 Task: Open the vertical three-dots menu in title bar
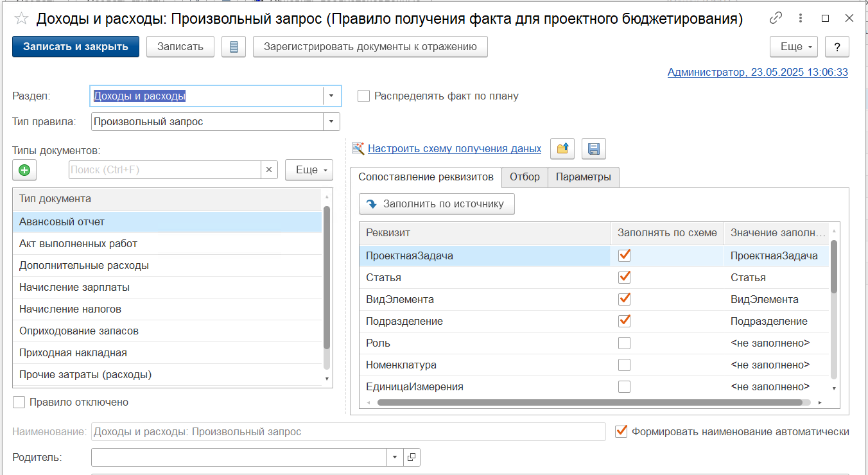click(x=800, y=18)
